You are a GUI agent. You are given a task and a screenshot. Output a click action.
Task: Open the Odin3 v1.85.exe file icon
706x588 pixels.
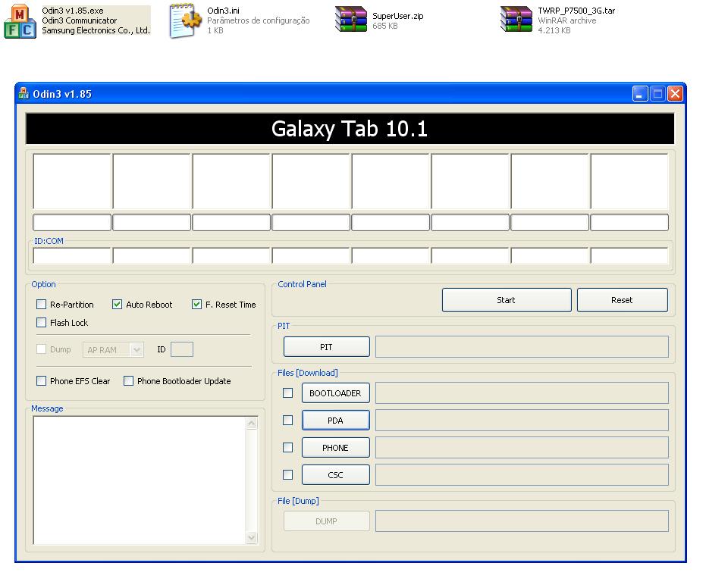[20, 20]
